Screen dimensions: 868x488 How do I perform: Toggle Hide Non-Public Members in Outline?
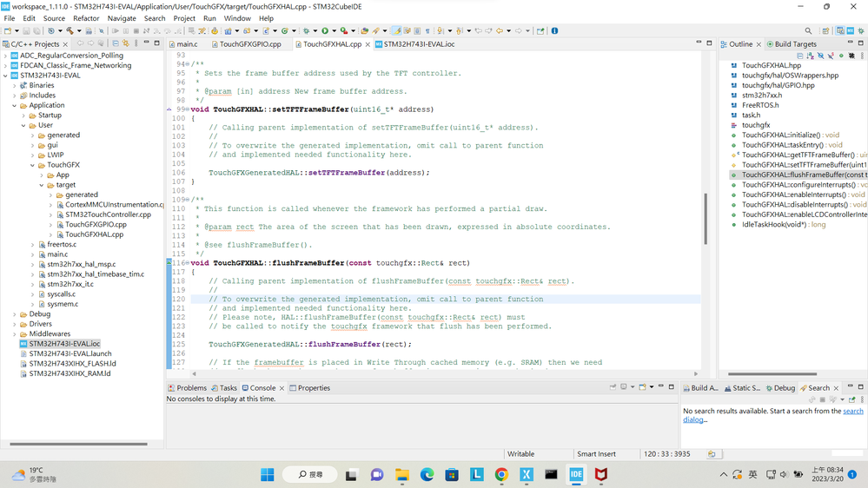pyautogui.click(x=841, y=56)
